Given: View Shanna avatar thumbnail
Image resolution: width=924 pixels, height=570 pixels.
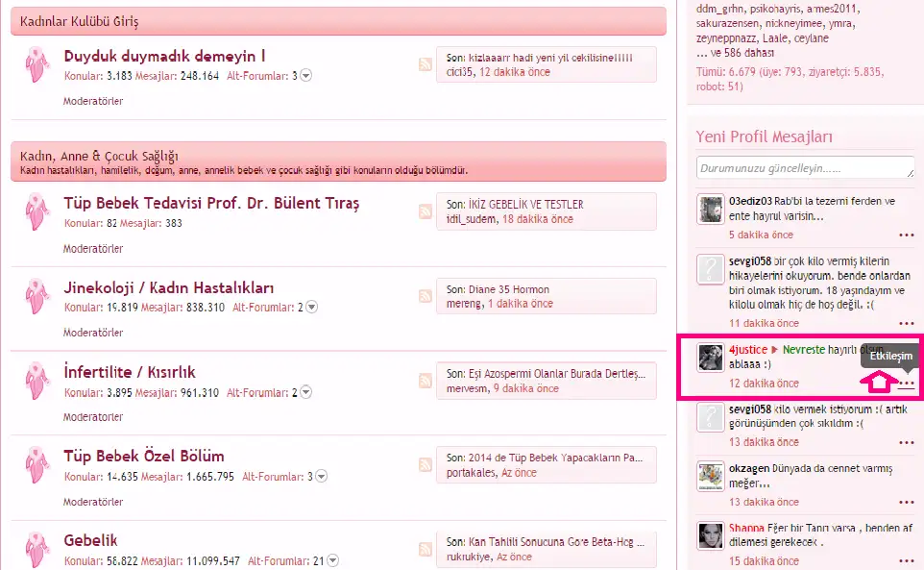Looking at the screenshot, I should coord(710,535).
